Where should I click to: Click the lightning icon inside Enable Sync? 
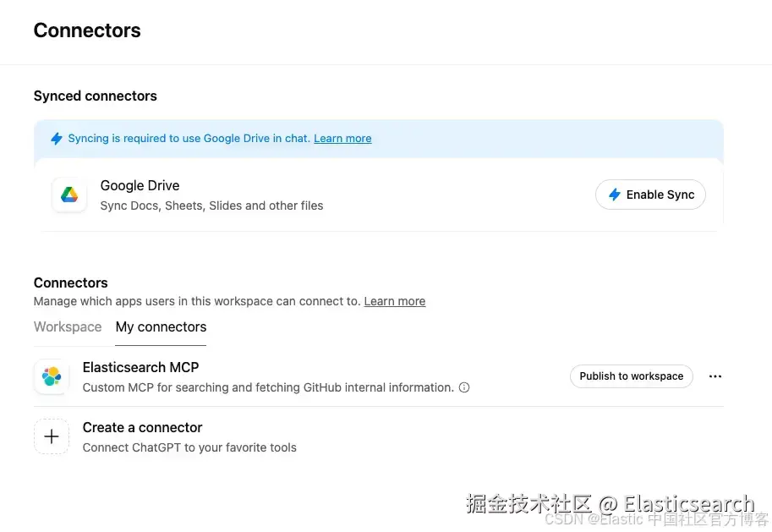point(615,195)
